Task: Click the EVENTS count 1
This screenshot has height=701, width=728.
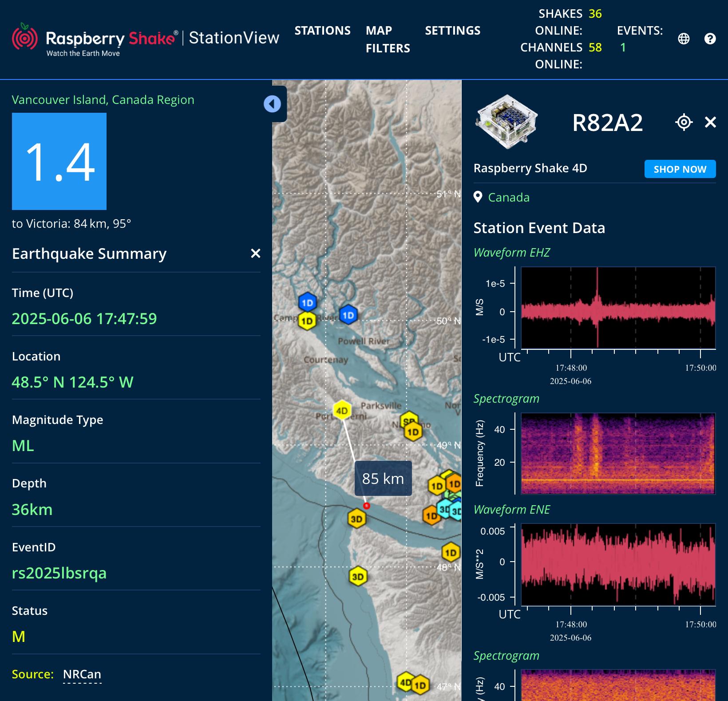Action: click(x=623, y=48)
